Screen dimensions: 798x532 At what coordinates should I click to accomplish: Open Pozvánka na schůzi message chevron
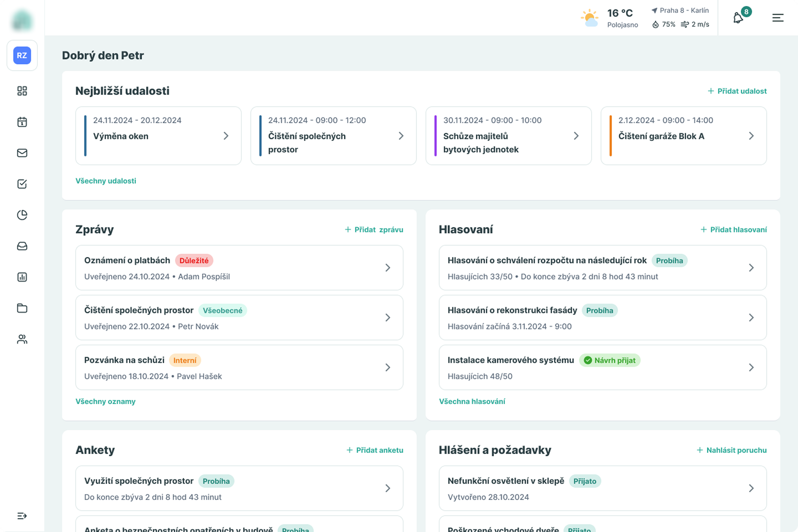click(388, 367)
